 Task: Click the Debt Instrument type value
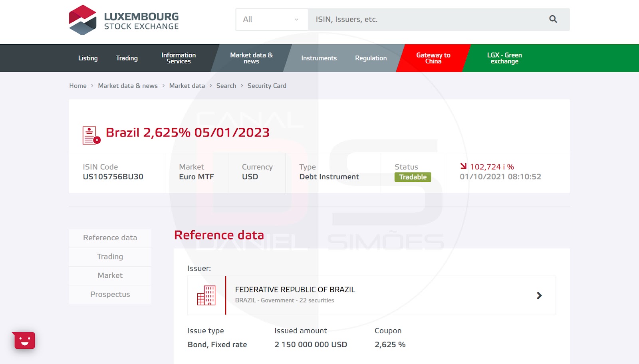(x=329, y=177)
